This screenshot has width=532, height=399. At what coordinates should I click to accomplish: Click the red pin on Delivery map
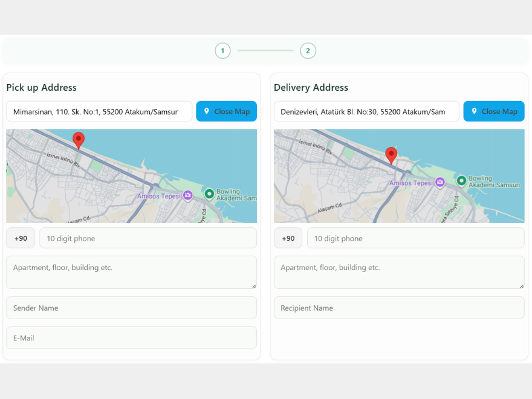(x=391, y=155)
